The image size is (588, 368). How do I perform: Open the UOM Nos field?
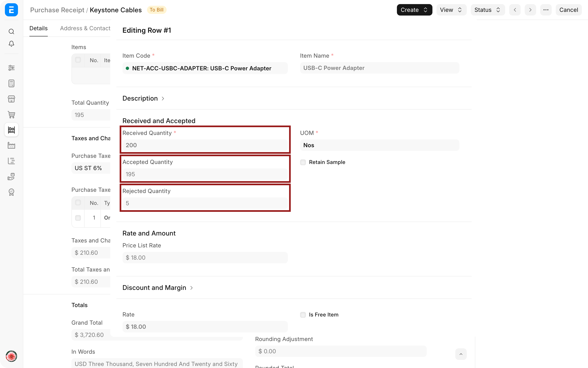point(380,145)
